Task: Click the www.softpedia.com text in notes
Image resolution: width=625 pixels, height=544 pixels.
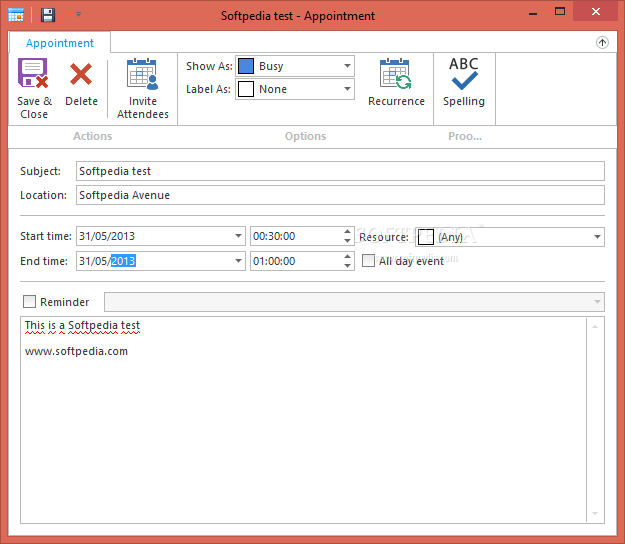Action: [76, 351]
